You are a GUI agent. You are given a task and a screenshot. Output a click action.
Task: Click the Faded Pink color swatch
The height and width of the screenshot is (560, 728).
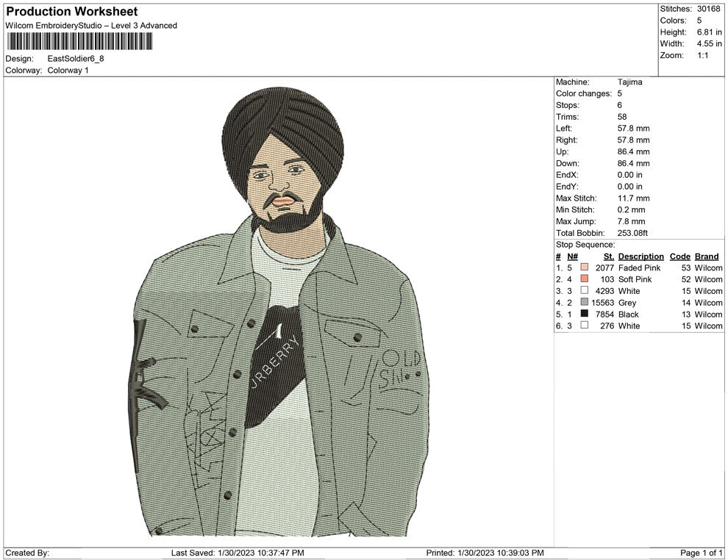point(585,268)
